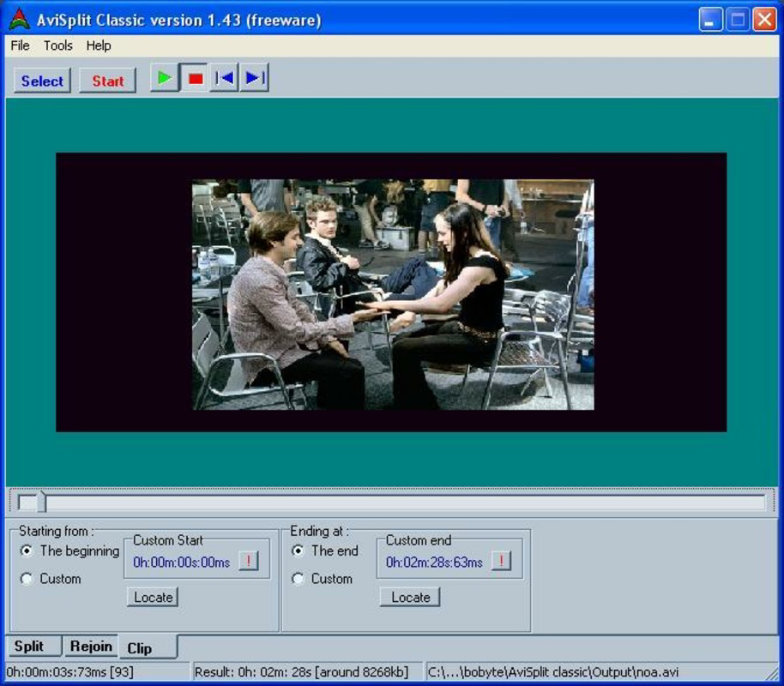The height and width of the screenshot is (686, 784).
Task: Step to next frame with the forward arrow
Action: [x=255, y=78]
